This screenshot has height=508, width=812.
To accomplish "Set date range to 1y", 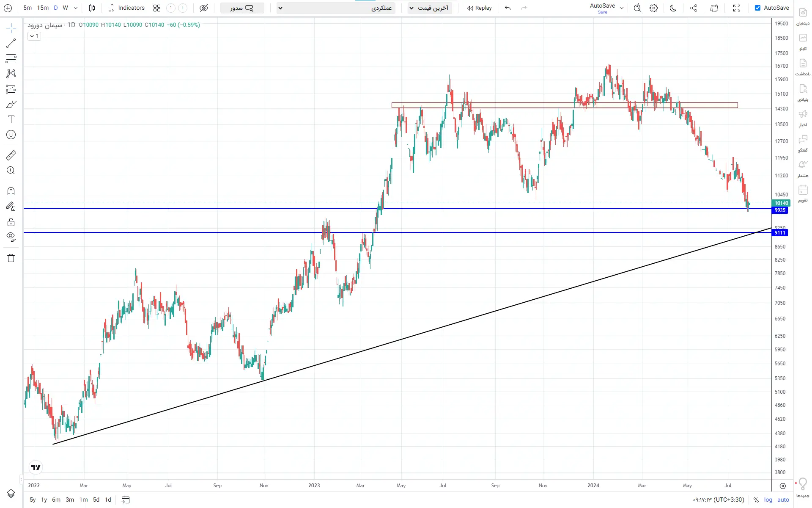I will point(44,500).
